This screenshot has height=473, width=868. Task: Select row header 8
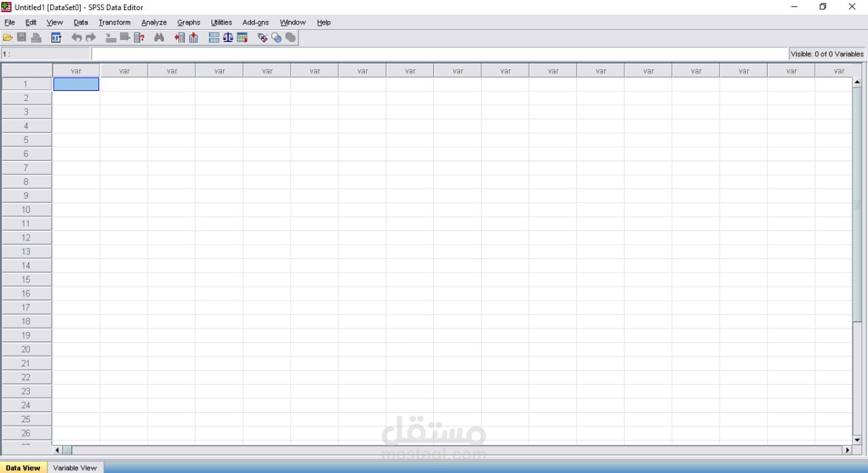tap(26, 182)
